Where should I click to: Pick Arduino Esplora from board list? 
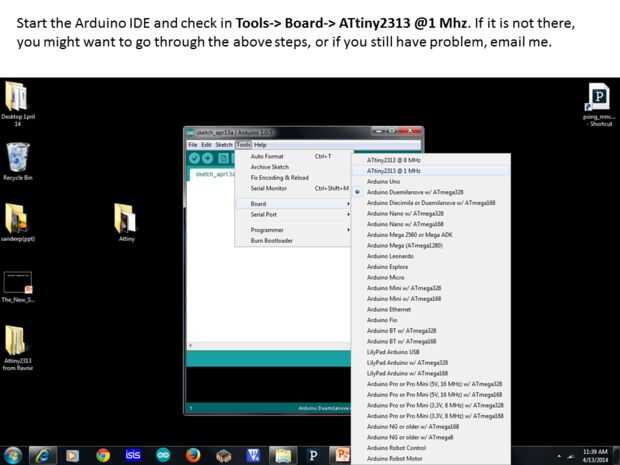[x=431, y=267]
